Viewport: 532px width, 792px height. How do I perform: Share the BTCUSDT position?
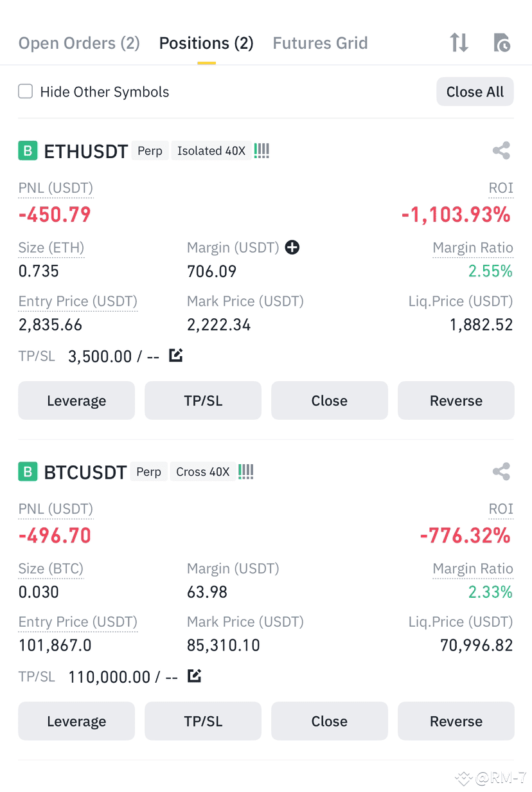pos(501,471)
